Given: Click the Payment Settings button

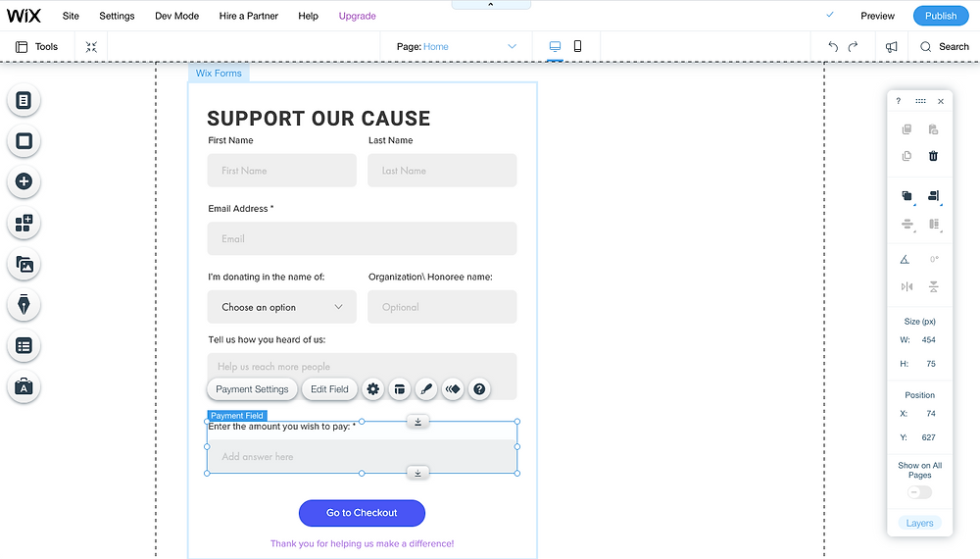Looking at the screenshot, I should 252,389.
